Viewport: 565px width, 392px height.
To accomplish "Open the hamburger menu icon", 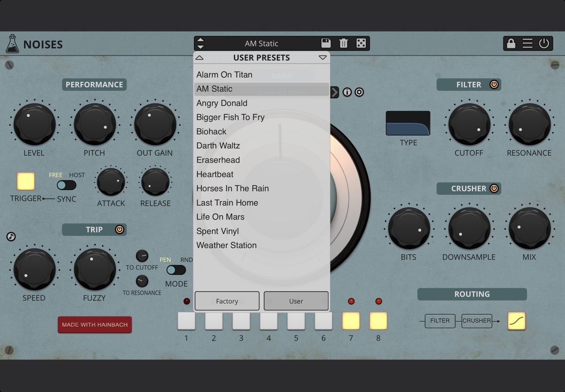I will 527,43.
